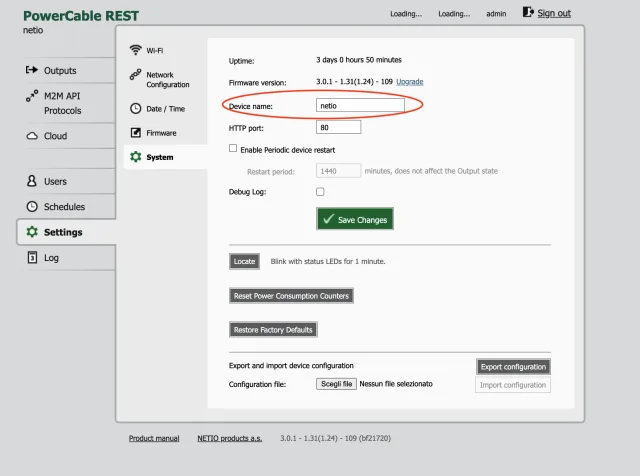Switch to the System settings tab
640x476 pixels.
[158, 158]
